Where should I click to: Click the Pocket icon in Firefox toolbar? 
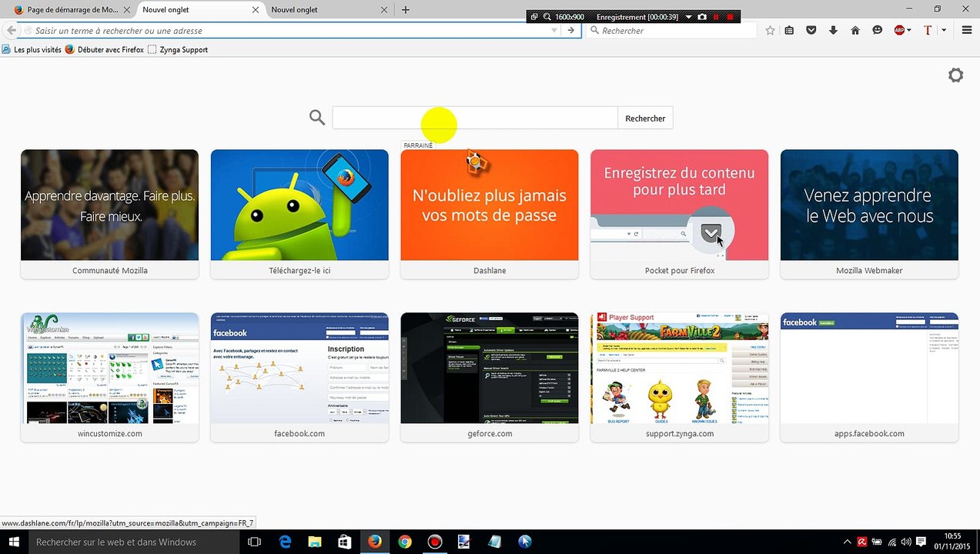pyautogui.click(x=811, y=31)
